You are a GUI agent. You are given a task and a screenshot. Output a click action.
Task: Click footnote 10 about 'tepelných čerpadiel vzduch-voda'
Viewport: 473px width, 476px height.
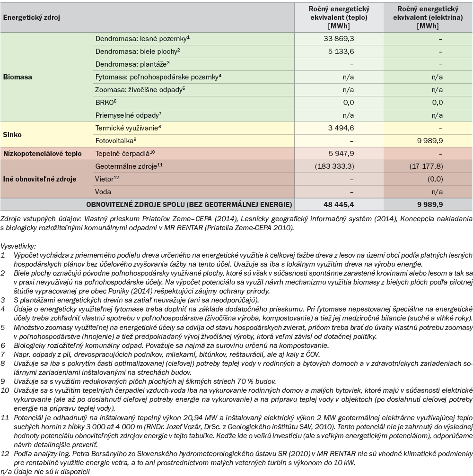pos(236,399)
